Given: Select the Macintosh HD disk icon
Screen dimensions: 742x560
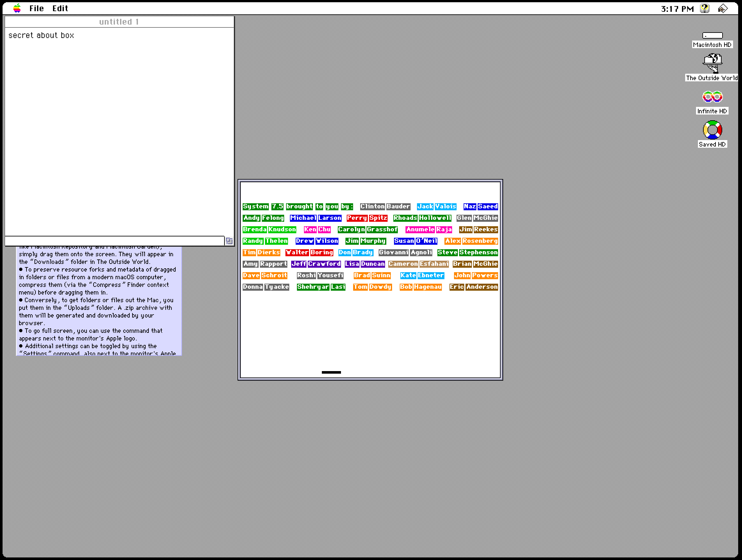Looking at the screenshot, I should tap(712, 35).
